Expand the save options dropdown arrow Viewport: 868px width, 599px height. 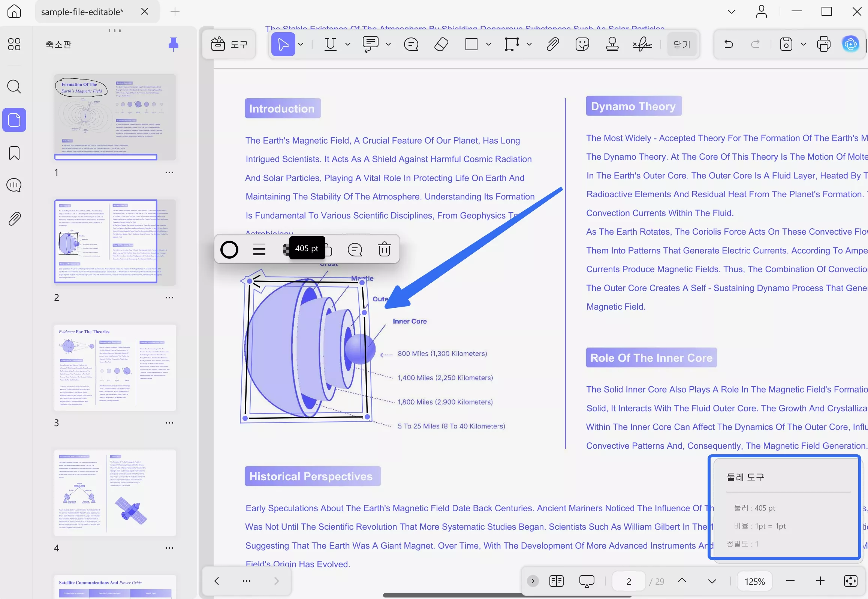[x=804, y=44]
